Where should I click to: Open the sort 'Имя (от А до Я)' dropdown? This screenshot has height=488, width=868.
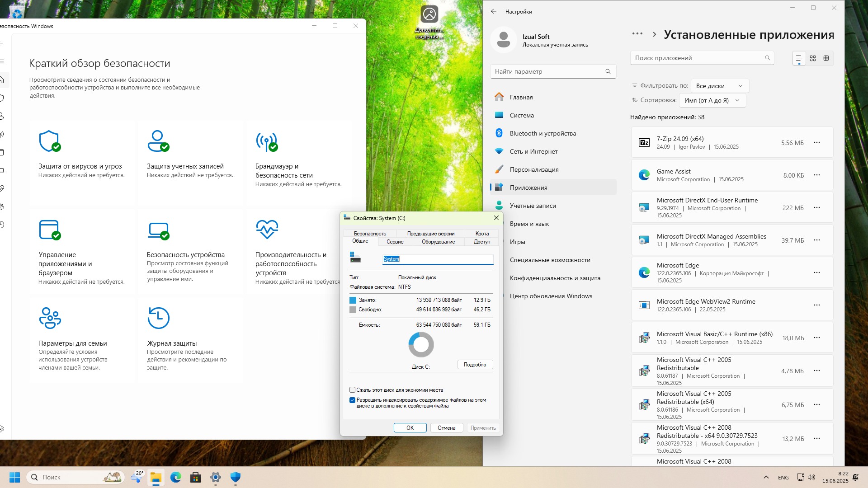coord(712,100)
